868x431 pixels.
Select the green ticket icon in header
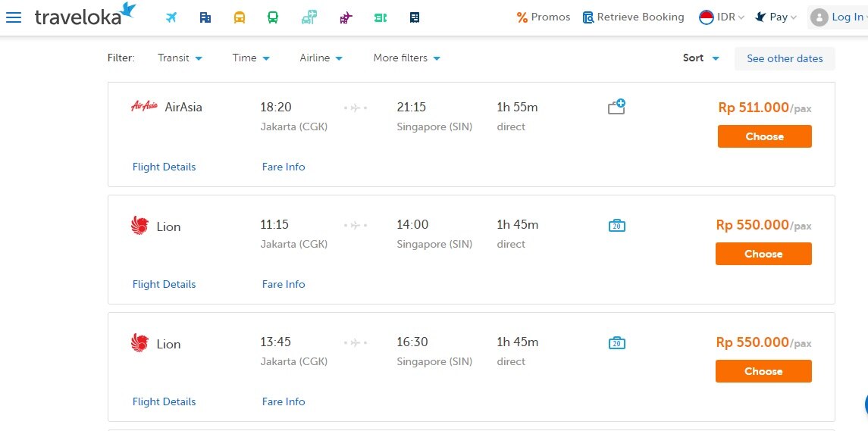(x=381, y=17)
